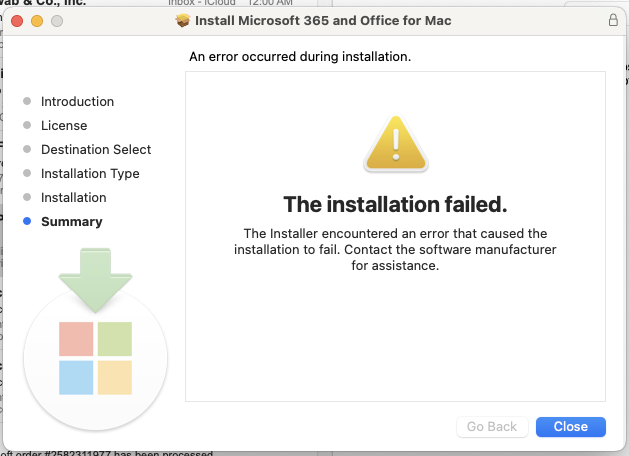Select the Installation Type step
The width and height of the screenshot is (629, 456).
(x=90, y=173)
